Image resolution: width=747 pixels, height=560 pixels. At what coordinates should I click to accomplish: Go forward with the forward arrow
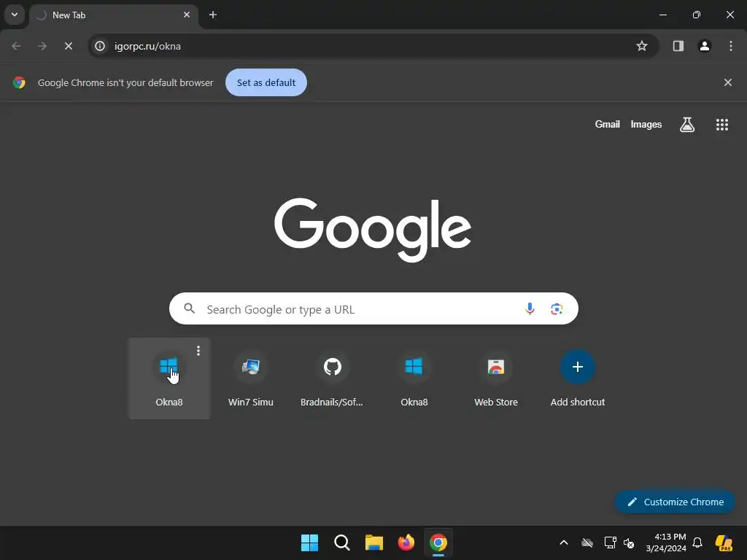42,46
